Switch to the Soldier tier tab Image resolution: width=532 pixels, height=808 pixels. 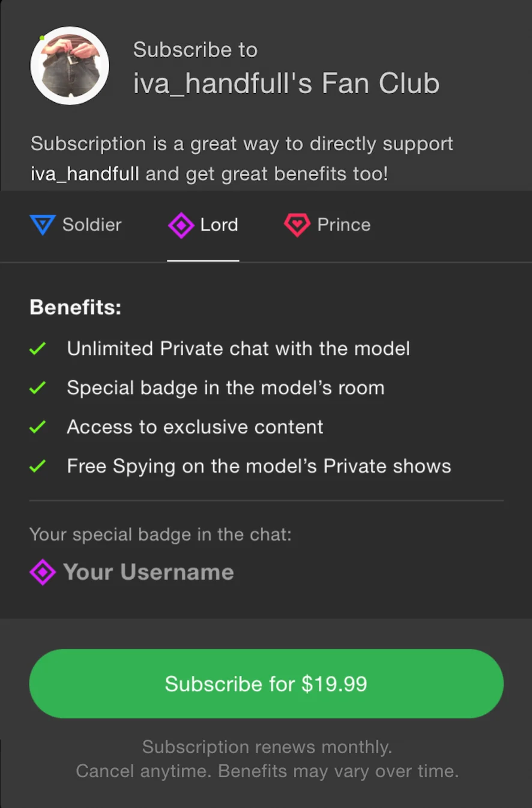[91, 225]
